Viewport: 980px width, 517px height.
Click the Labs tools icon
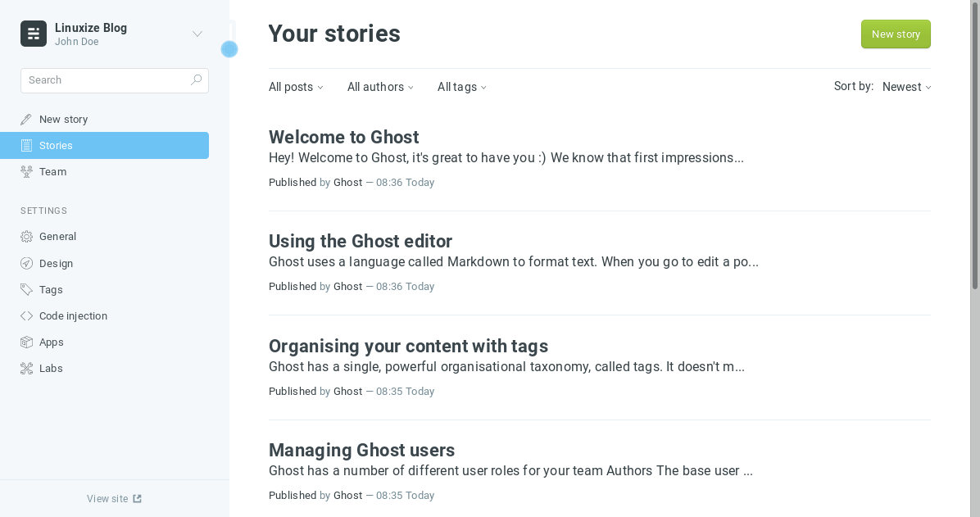pyautogui.click(x=26, y=368)
